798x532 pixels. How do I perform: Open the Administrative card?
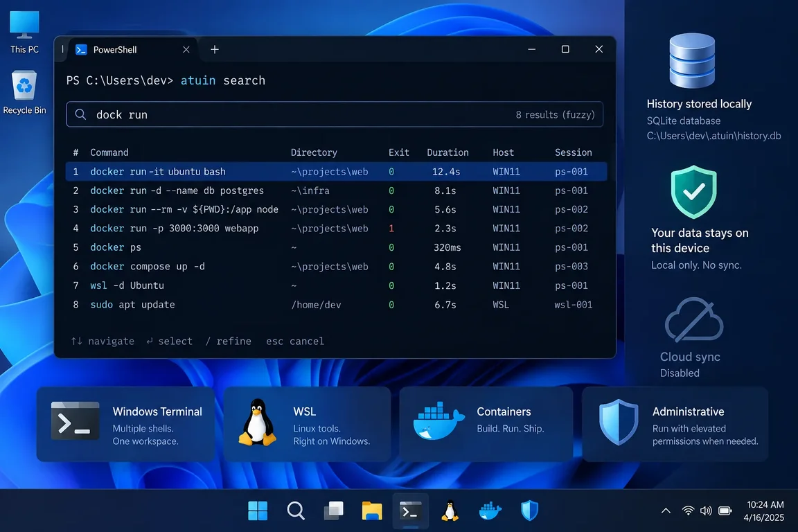click(675, 424)
